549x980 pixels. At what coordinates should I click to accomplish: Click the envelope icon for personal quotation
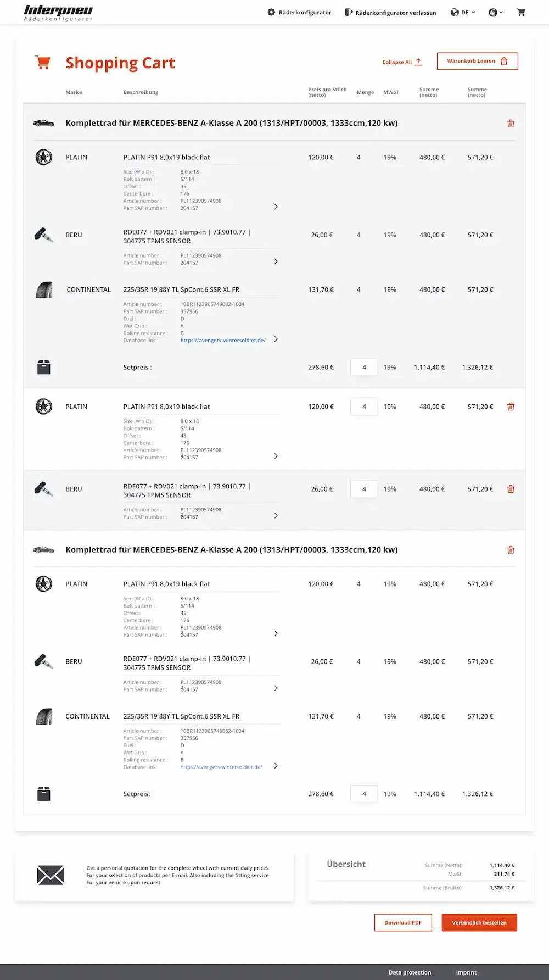pyautogui.click(x=51, y=875)
